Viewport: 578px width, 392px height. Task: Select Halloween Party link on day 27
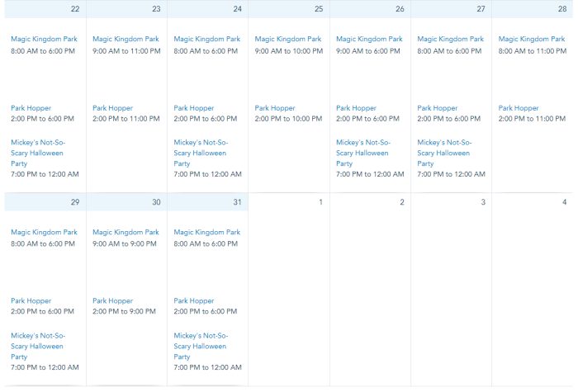(x=444, y=153)
